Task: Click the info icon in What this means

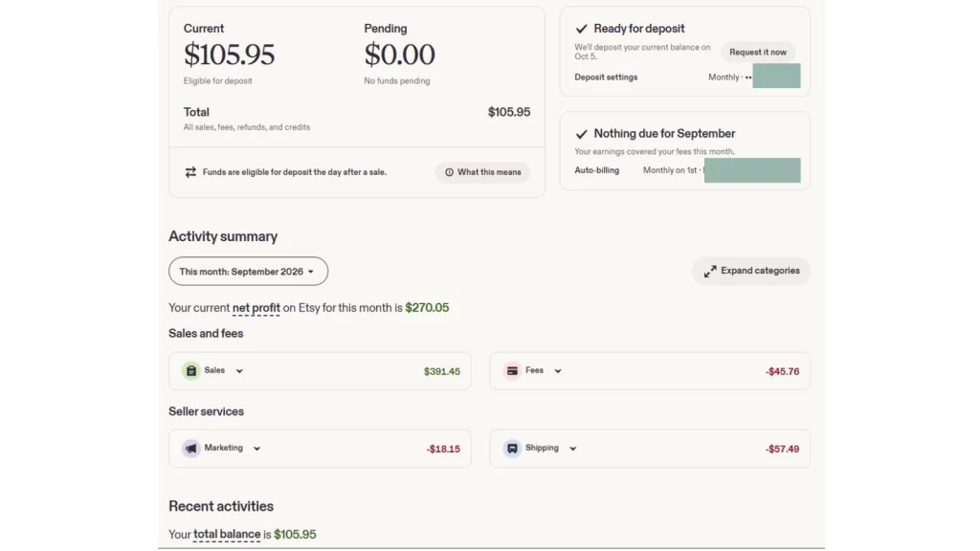Action: coord(449,172)
